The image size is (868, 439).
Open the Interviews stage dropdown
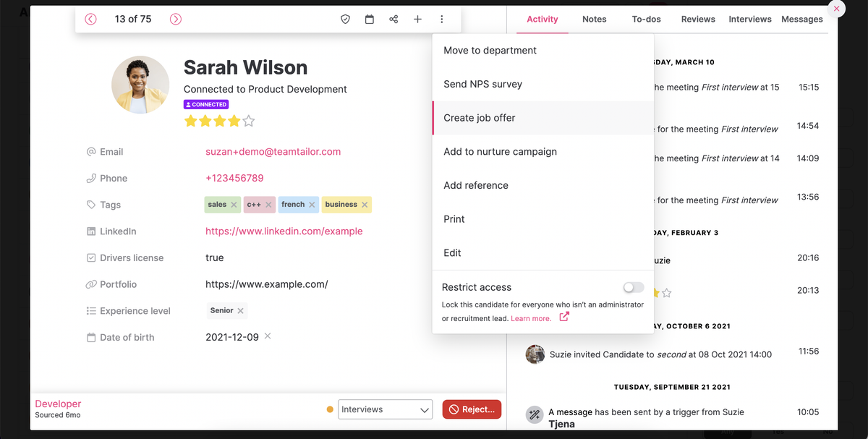click(x=386, y=409)
